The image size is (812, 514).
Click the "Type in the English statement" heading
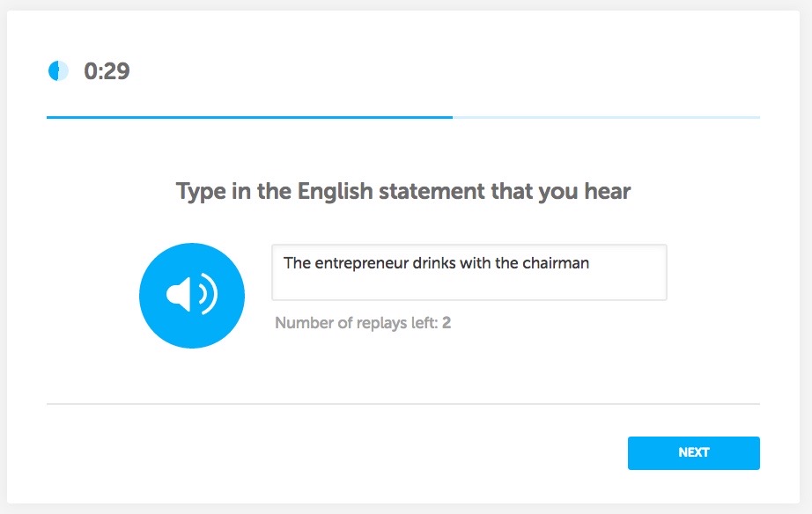tap(403, 191)
